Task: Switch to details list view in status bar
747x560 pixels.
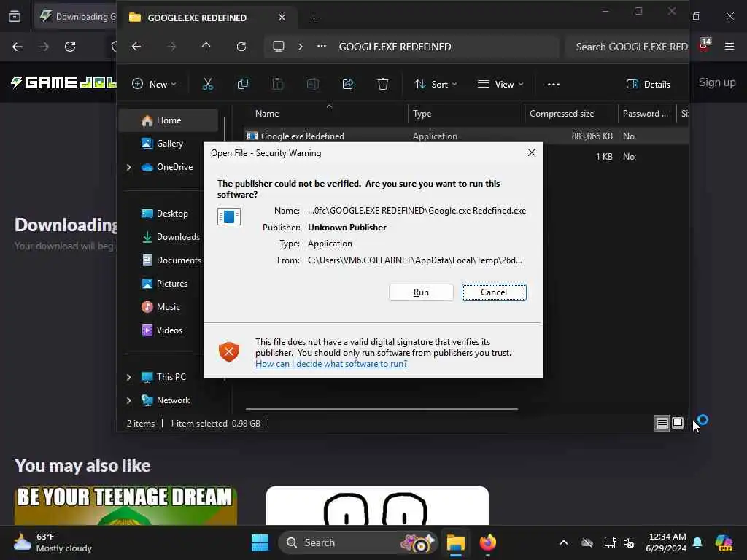Action: tap(662, 424)
